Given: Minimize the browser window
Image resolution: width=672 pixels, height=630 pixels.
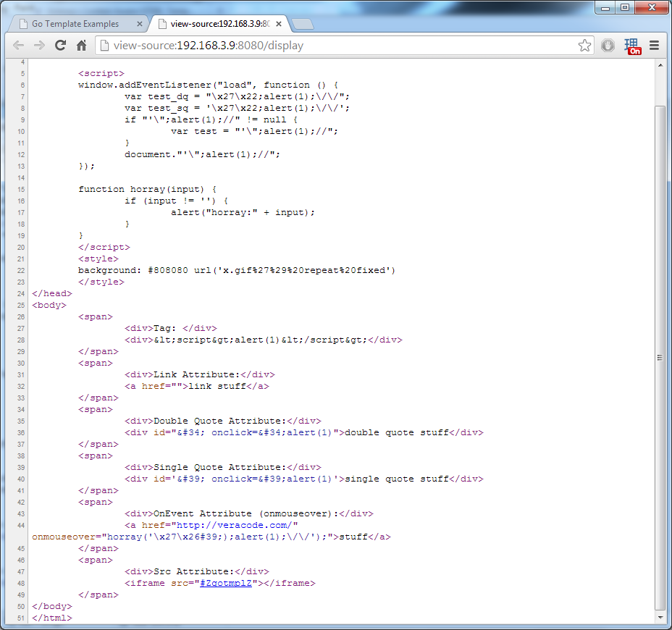Looking at the screenshot, I should [605, 8].
